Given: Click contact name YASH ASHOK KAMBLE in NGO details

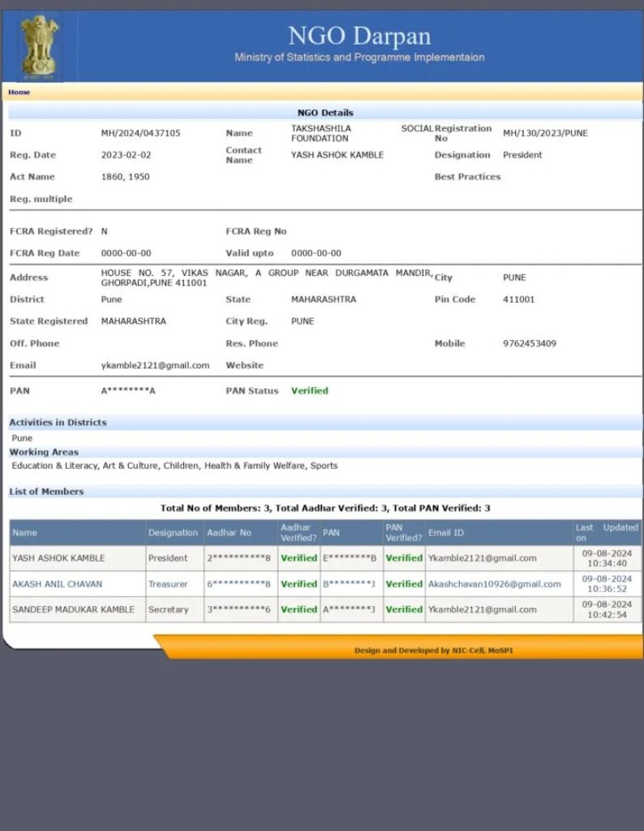Looking at the screenshot, I should point(337,155).
